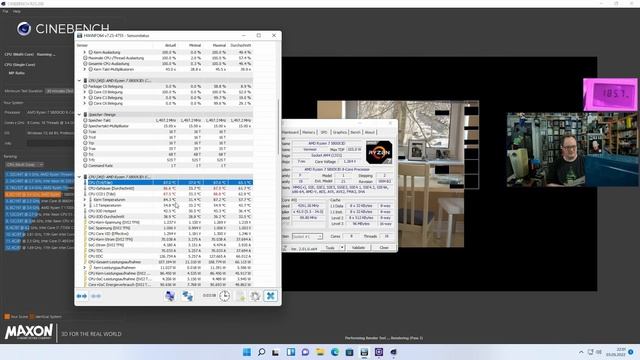Open the Minimum Test Duration dropdown in Cinebench
640x360 pixels.
(x=60, y=91)
